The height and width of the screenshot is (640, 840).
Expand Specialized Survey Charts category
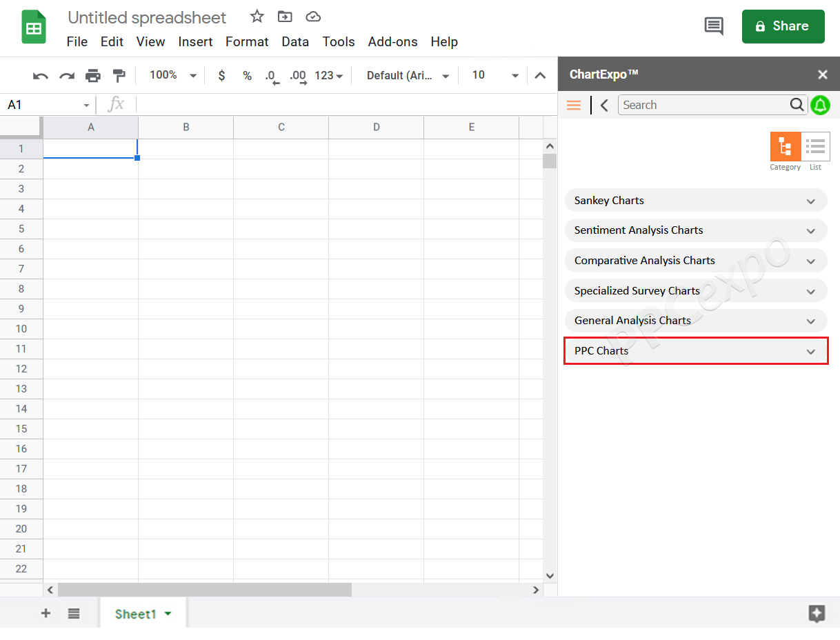(696, 291)
